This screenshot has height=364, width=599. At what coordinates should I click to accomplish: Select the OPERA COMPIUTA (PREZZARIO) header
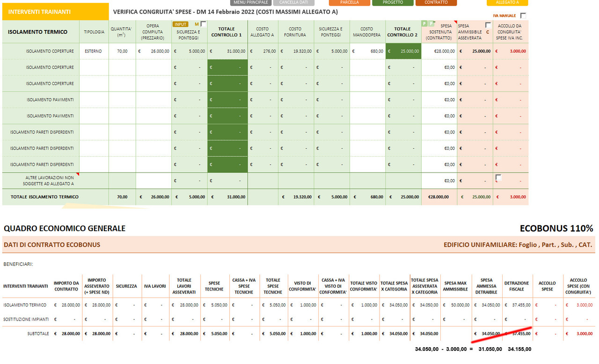coord(154,32)
